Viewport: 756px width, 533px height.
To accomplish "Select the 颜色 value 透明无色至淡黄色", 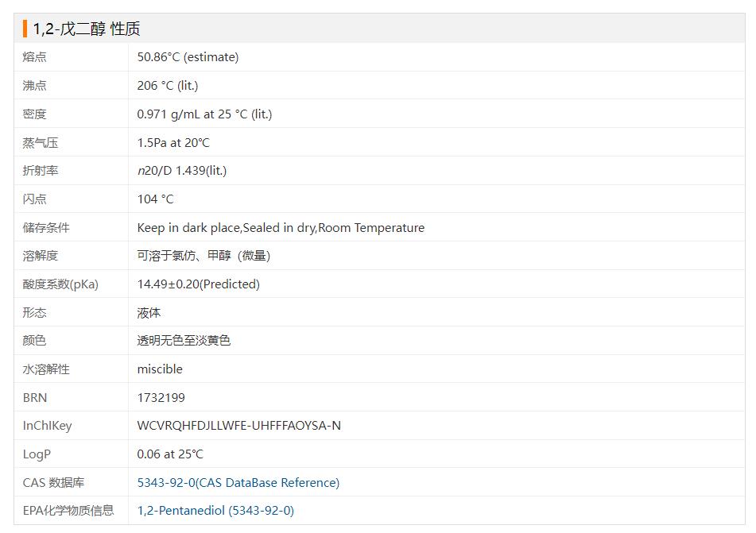I will [x=184, y=341].
